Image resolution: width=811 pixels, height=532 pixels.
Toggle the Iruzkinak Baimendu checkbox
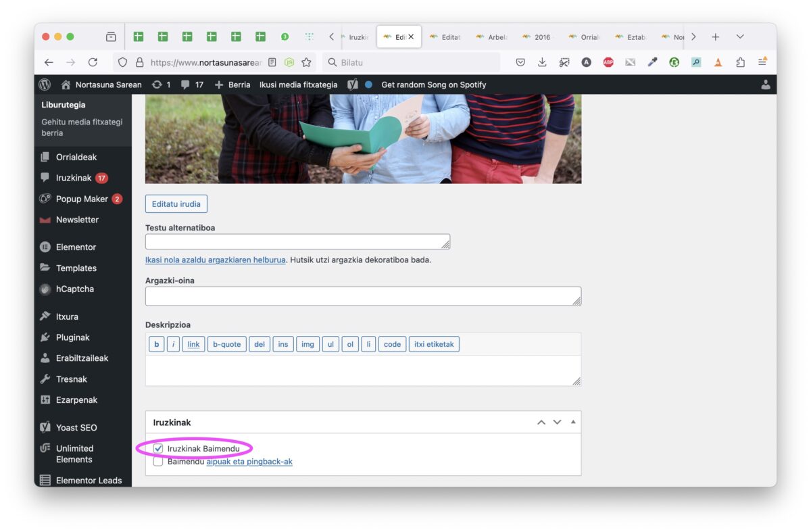[158, 448]
